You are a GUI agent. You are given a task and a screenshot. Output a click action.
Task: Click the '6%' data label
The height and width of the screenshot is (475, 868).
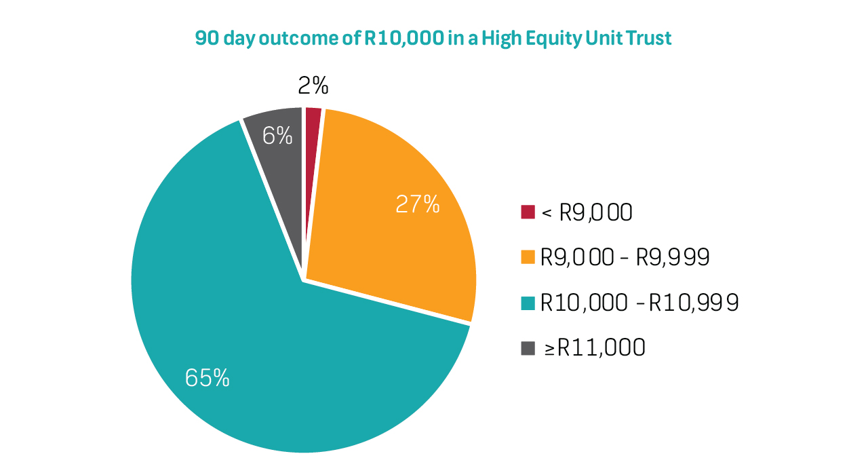[277, 136]
